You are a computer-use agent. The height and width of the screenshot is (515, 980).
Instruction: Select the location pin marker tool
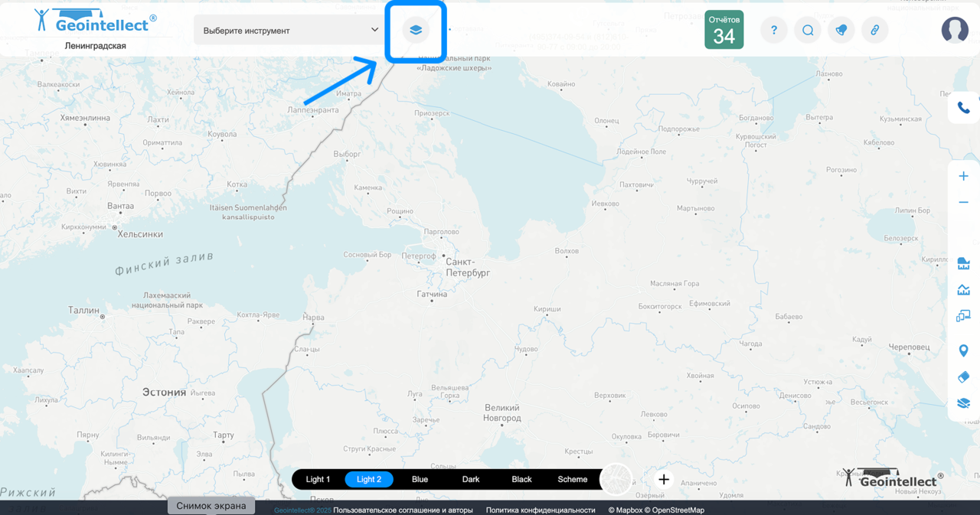963,350
